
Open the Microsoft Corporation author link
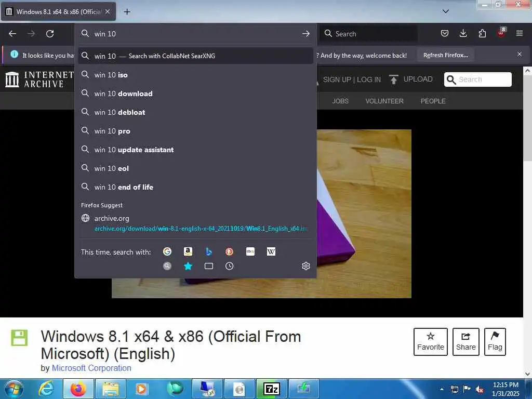(91, 368)
